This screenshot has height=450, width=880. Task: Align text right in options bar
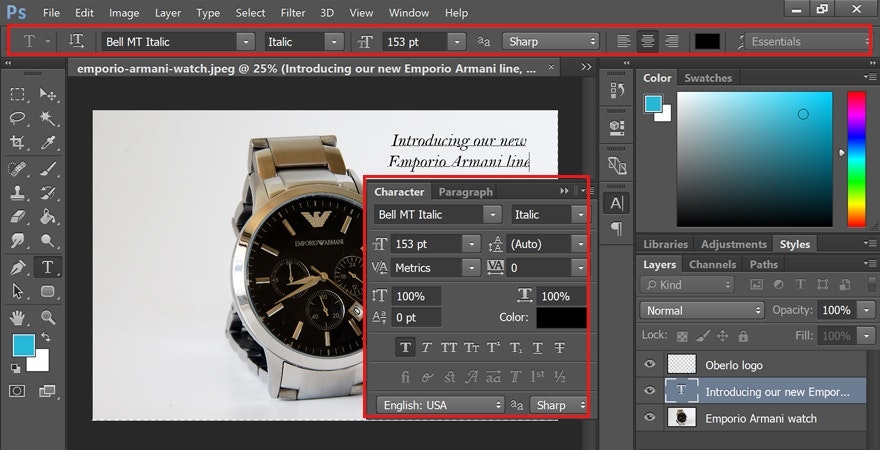(x=672, y=42)
